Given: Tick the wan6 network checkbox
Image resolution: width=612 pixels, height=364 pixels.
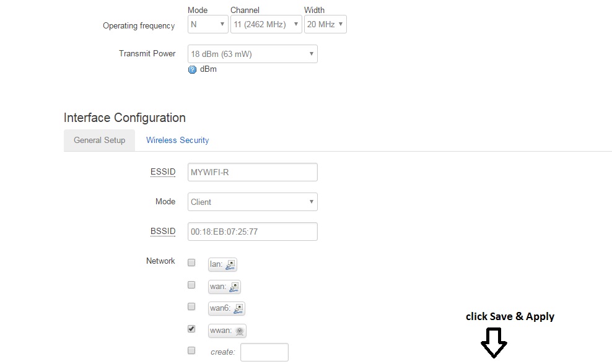Looking at the screenshot, I should [191, 306].
